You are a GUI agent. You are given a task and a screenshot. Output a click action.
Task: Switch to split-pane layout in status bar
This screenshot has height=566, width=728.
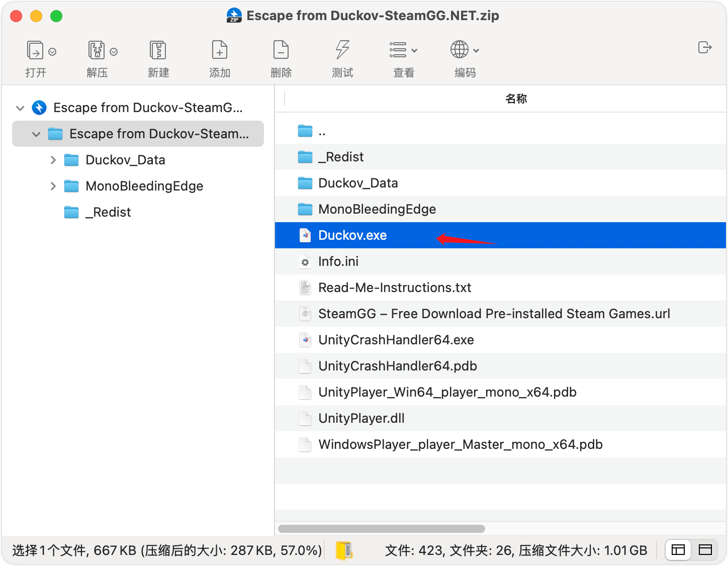pos(678,550)
